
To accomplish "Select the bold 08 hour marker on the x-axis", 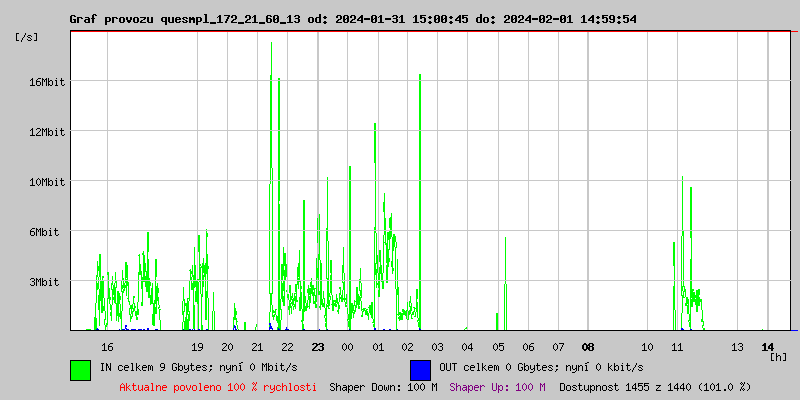I will tap(588, 347).
